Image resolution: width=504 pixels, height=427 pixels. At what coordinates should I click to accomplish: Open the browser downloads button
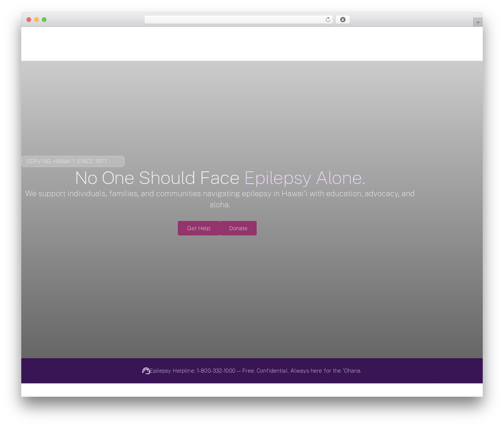343,20
